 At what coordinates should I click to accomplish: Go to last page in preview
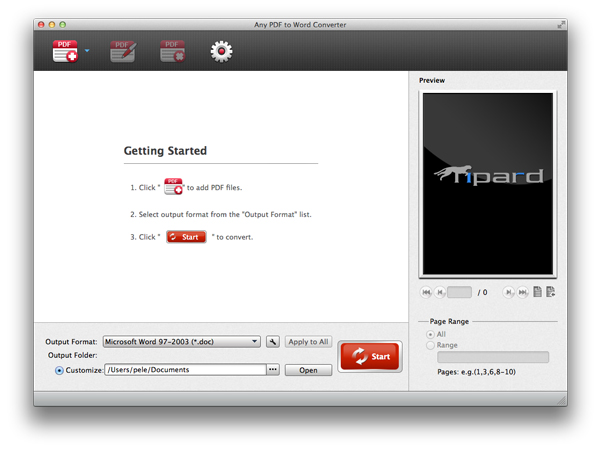522,292
